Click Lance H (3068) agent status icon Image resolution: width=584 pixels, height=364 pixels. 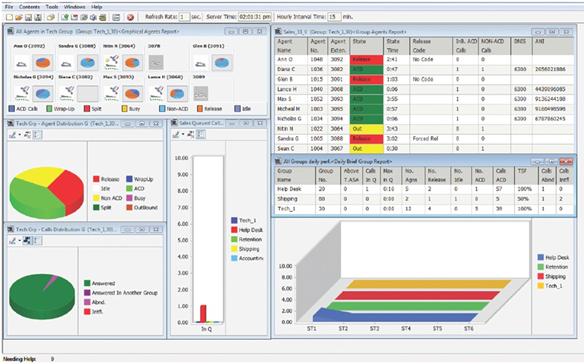(x=156, y=93)
